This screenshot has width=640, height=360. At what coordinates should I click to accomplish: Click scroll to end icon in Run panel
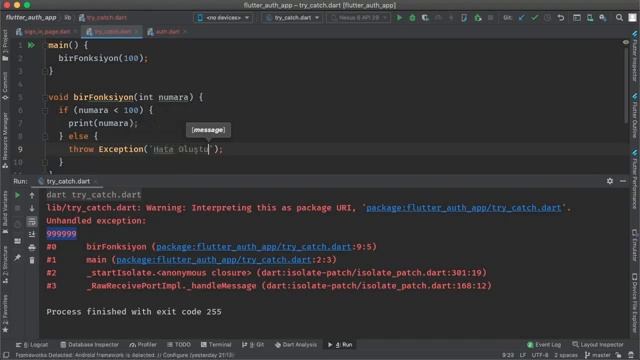click(32, 234)
